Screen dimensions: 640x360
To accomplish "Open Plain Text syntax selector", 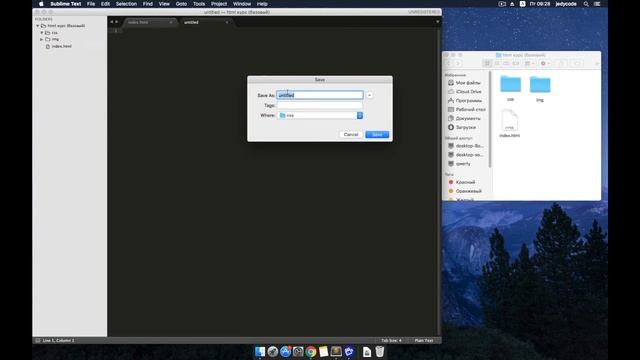I will [424, 340].
